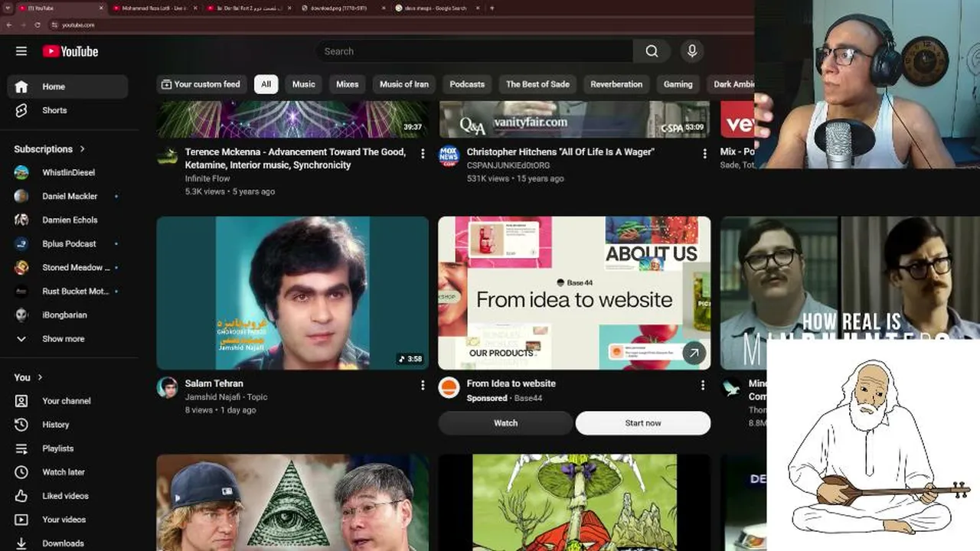The image size is (980, 551).
Task: Open Your videos page
Action: 67,520
